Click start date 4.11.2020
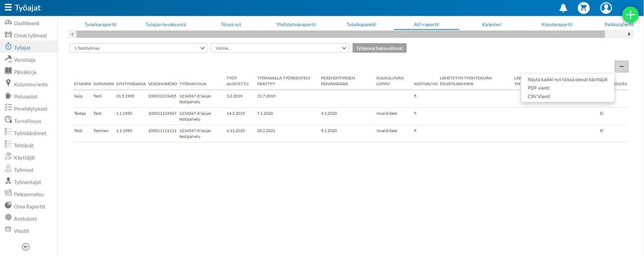Viewport: 644px width, 256px height. [236, 130]
